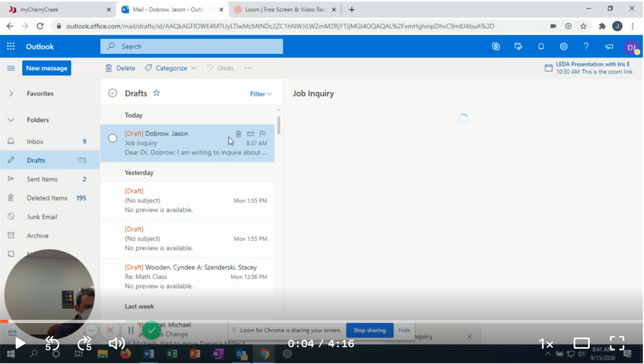The height and width of the screenshot is (364, 644).
Task: Open OneNote from the taskbar
Action: pyautogui.click(x=218, y=354)
